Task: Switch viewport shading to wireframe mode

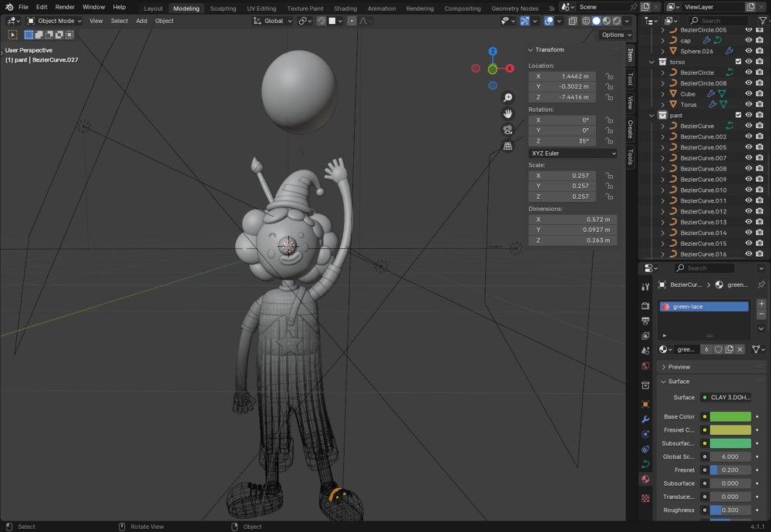Action: click(x=585, y=21)
